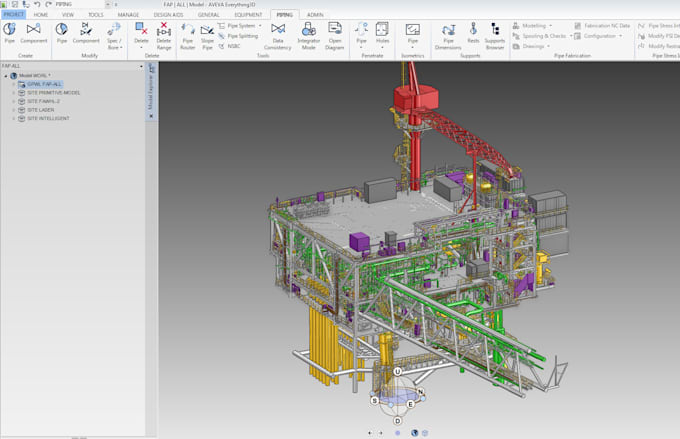Open the FAP-ALL explorer header dropdown arrow

141,66
